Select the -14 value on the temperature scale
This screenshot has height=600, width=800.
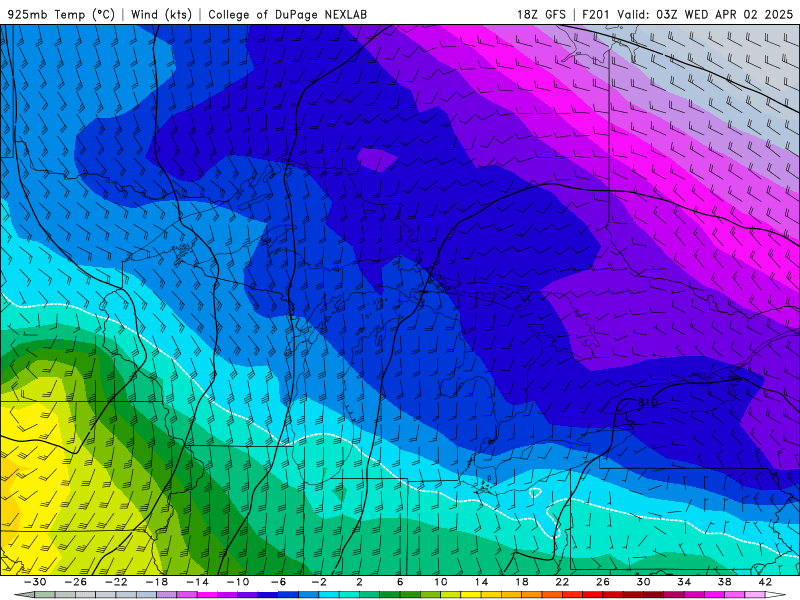197,582
